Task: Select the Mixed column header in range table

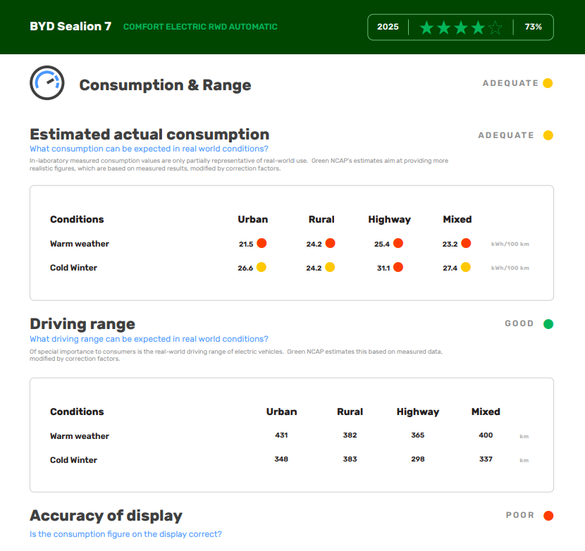Action: (486, 411)
